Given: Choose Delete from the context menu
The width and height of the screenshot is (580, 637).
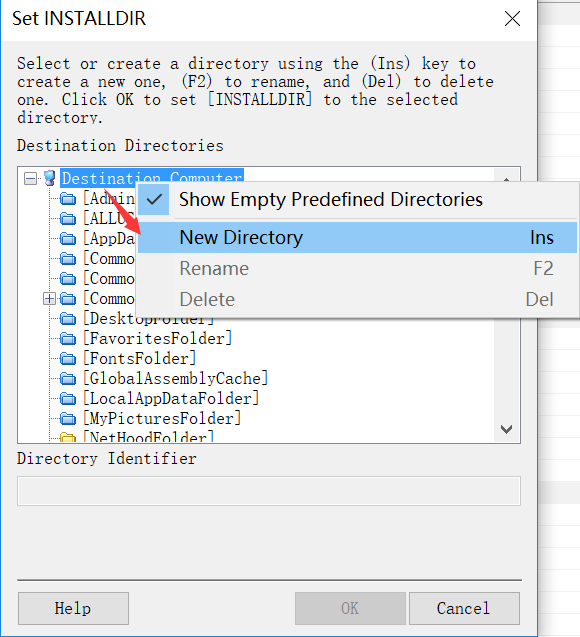Looking at the screenshot, I should [x=357, y=299].
